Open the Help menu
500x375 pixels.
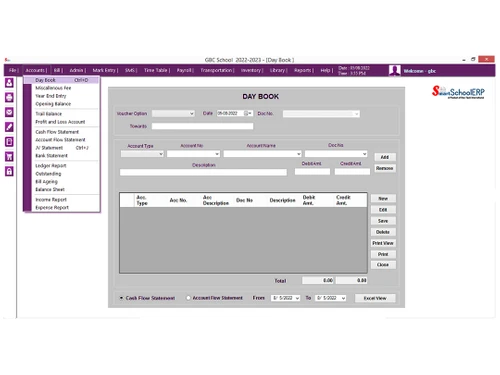[326, 70]
